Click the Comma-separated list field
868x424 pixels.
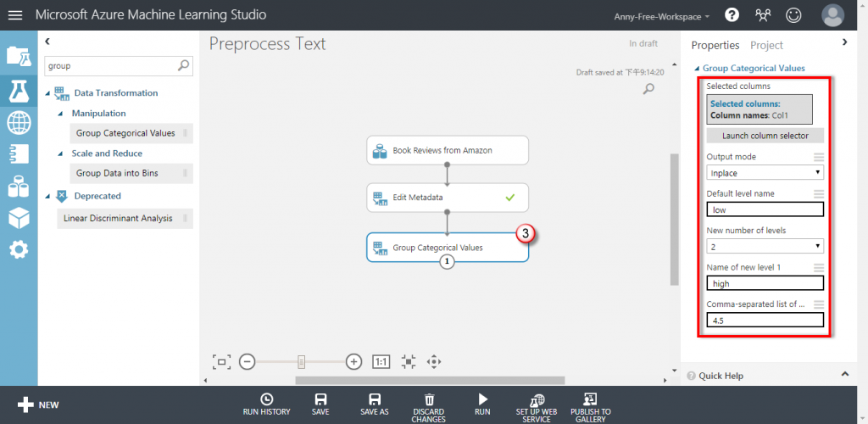tap(765, 320)
